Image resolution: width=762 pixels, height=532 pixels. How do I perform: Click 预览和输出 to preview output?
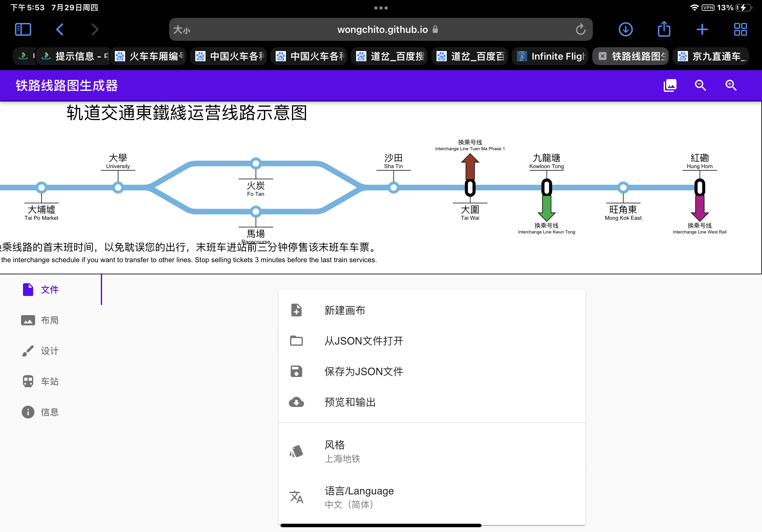350,402
